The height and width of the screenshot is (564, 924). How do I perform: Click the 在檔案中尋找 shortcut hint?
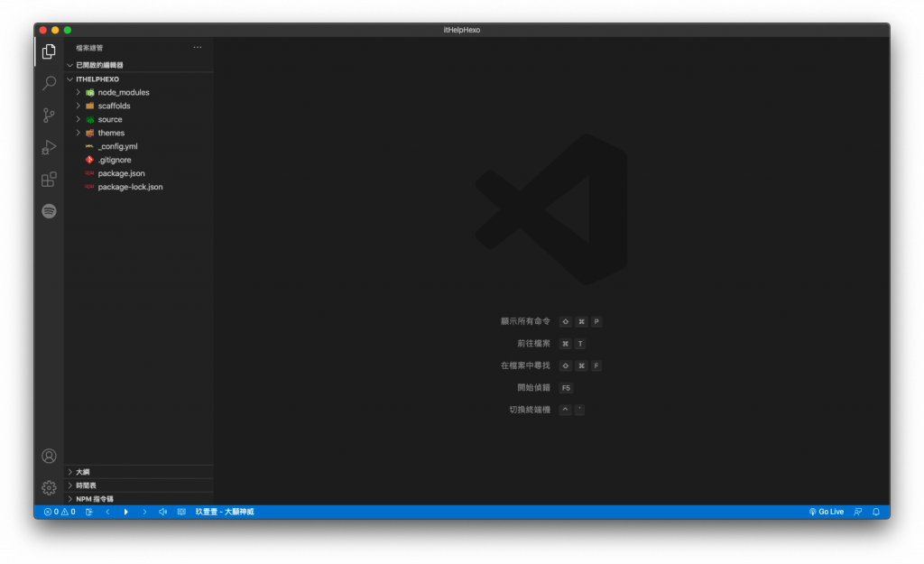[x=525, y=365]
